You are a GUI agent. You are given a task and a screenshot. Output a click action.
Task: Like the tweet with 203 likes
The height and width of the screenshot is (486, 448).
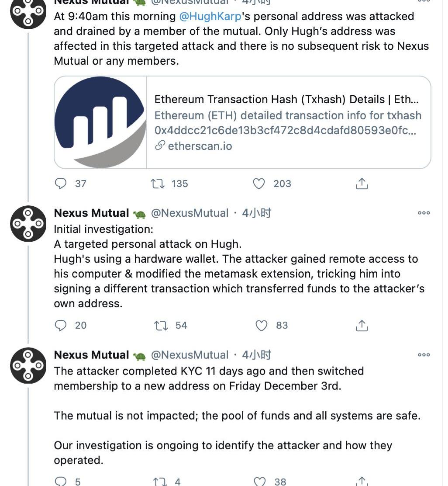click(259, 184)
